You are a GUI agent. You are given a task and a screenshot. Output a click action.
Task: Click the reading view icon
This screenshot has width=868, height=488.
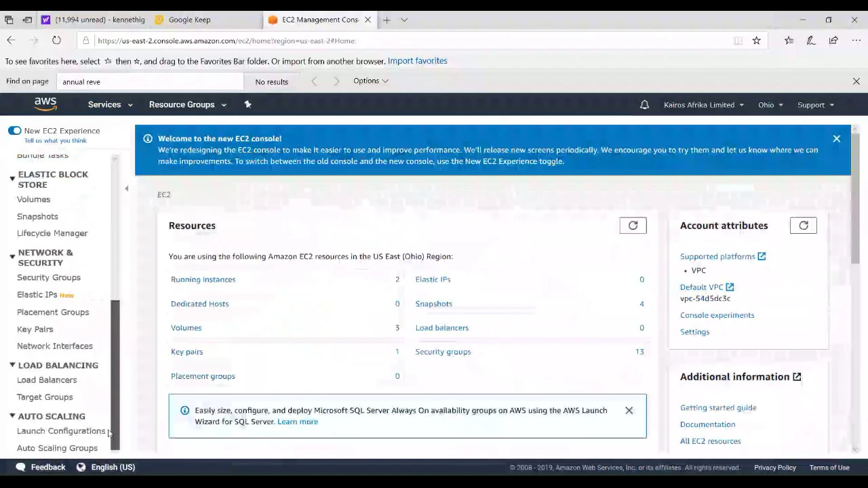738,41
